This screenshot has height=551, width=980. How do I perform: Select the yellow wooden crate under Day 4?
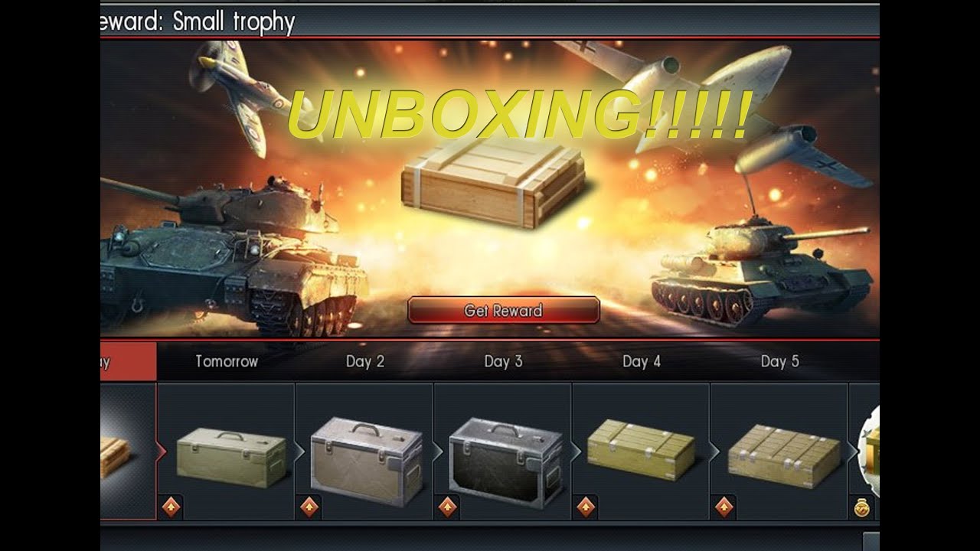point(641,450)
